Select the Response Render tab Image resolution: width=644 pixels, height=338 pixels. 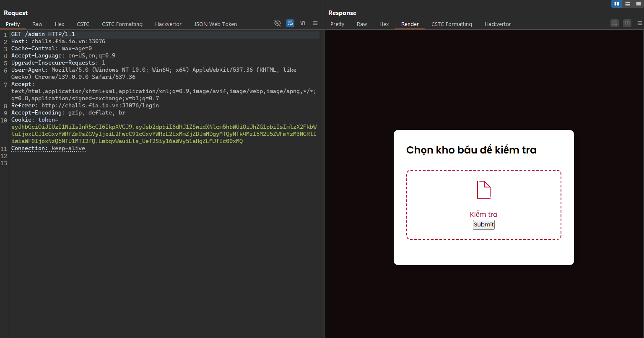click(x=410, y=24)
